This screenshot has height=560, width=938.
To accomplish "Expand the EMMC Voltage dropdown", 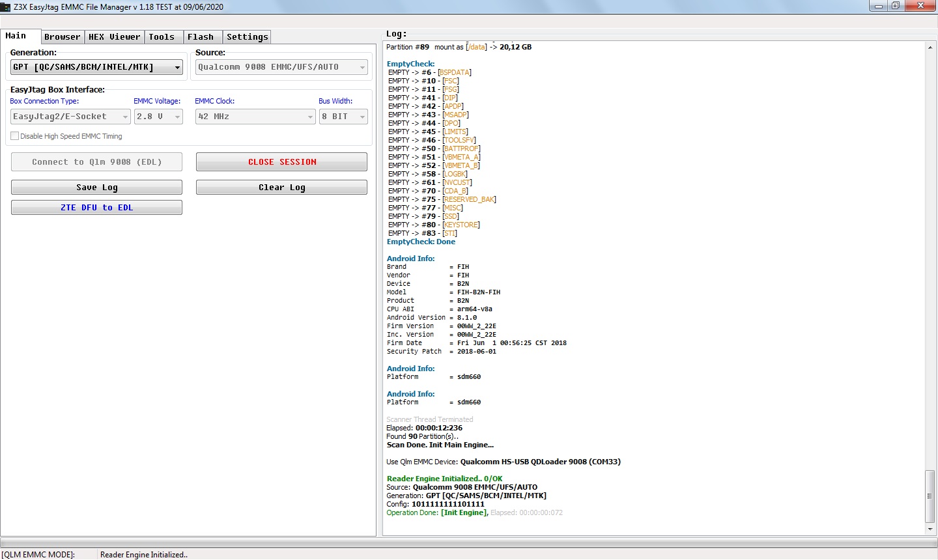I will [177, 117].
